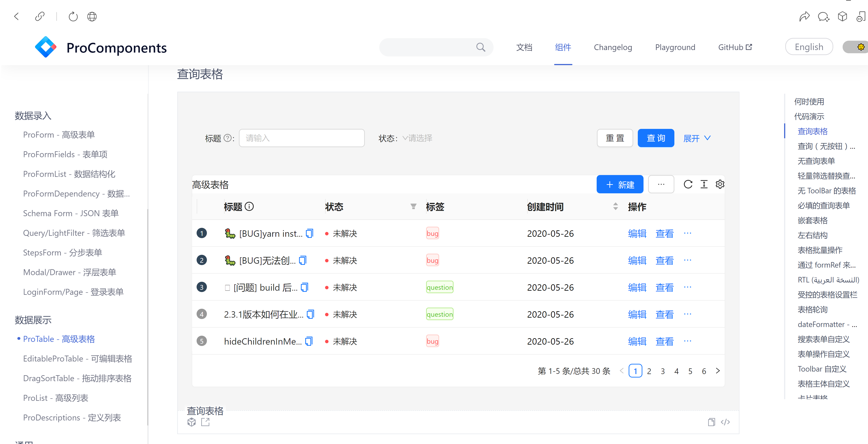Open the 组件 nav tab
This screenshot has height=444, width=868.
click(563, 47)
